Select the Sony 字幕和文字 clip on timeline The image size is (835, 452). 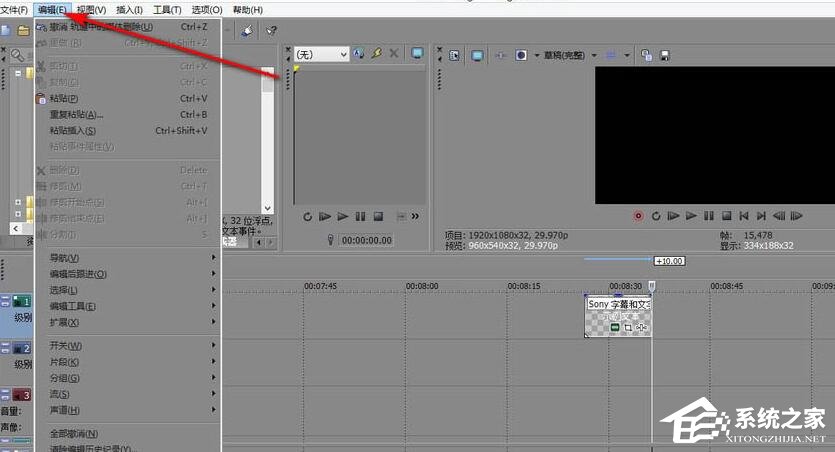(618, 317)
